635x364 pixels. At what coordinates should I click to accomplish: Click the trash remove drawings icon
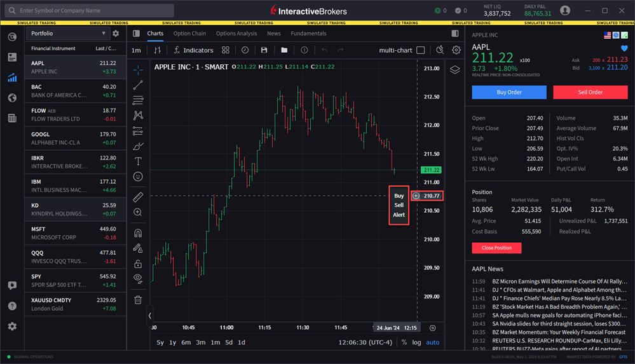click(138, 300)
